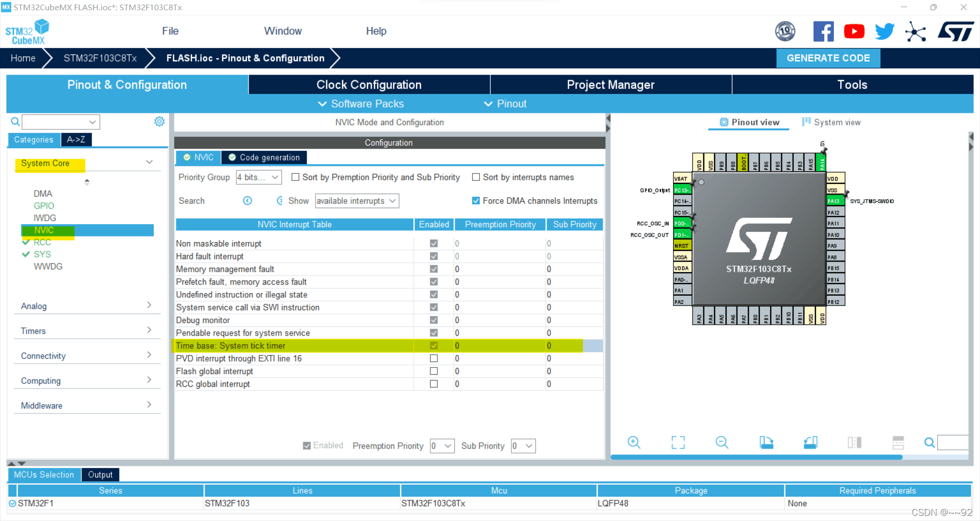The height and width of the screenshot is (521, 980).
Task: Click the ST community network icon
Action: [x=915, y=32]
